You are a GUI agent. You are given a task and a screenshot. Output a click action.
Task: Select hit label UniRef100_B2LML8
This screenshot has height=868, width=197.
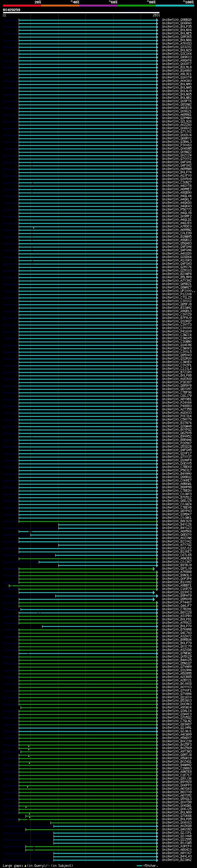176,67
